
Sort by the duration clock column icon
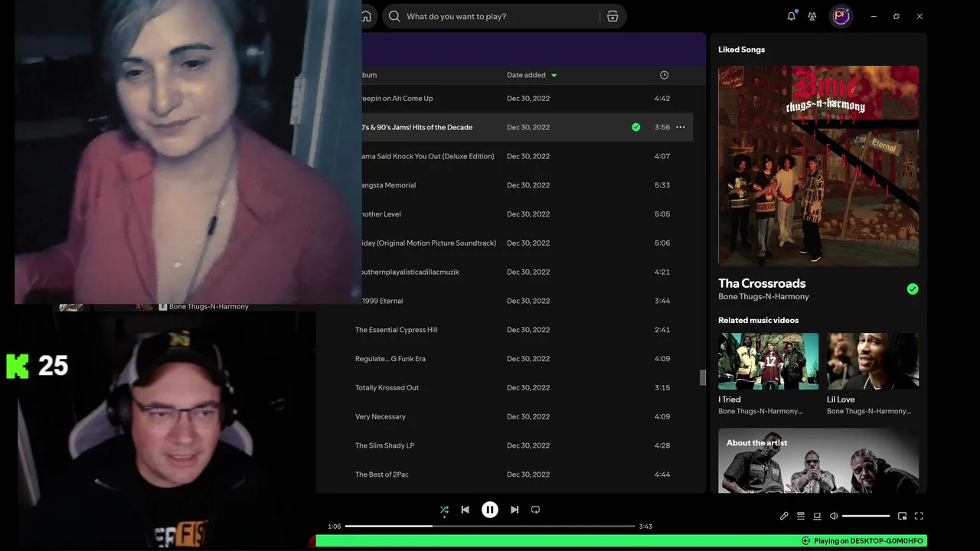664,75
